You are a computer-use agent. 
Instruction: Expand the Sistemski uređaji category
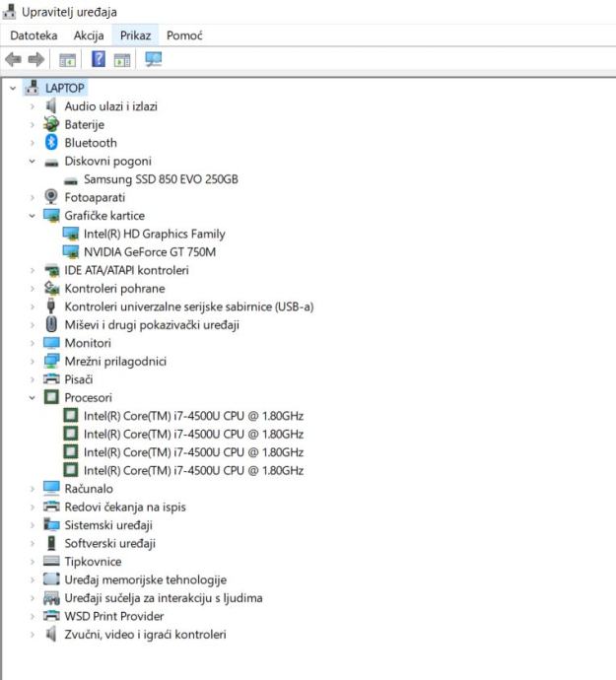33,525
